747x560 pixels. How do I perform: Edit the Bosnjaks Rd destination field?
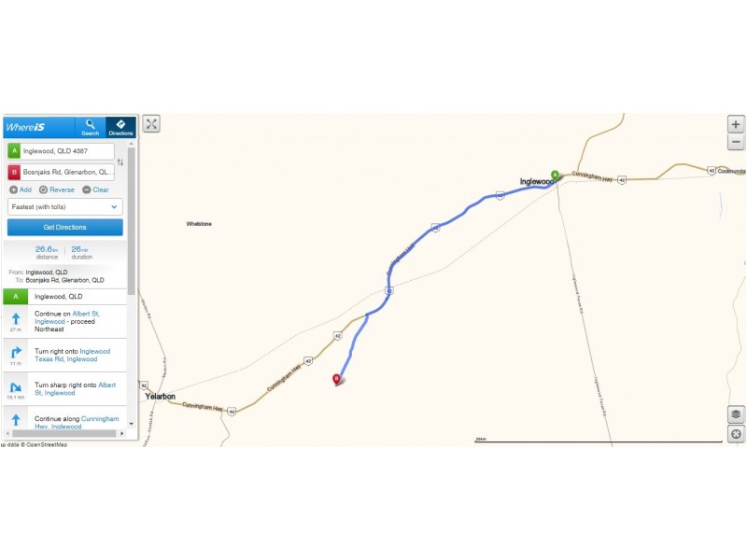[61, 172]
